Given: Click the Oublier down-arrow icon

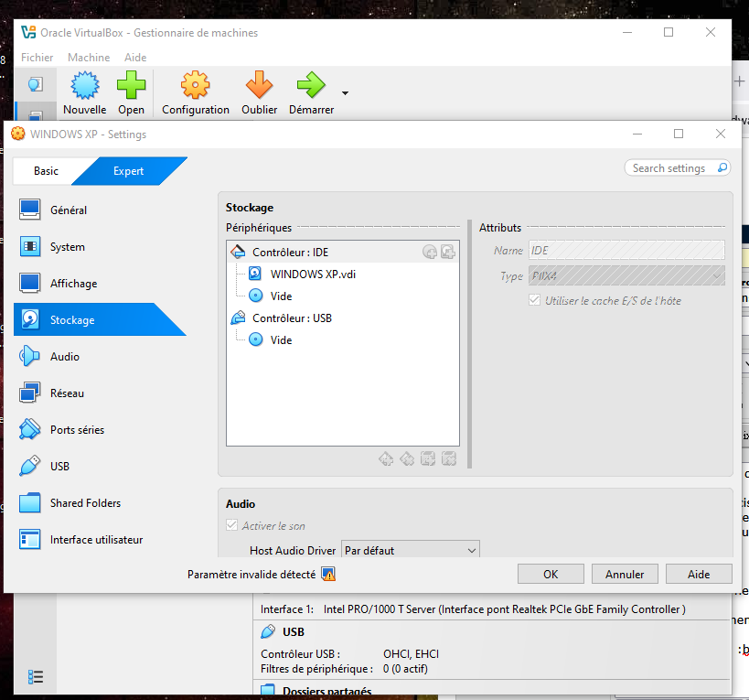Looking at the screenshot, I should coord(259,87).
